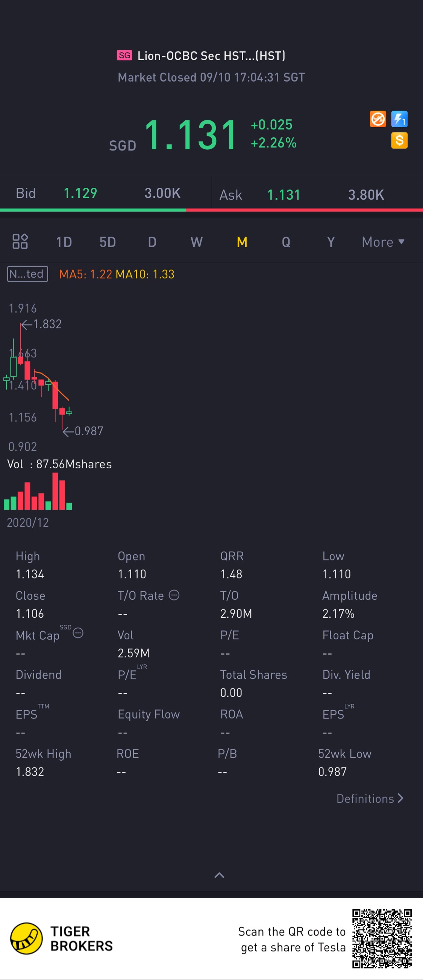Tap the blue lightning quick-trade icon
423x980 pixels.
coord(399,119)
